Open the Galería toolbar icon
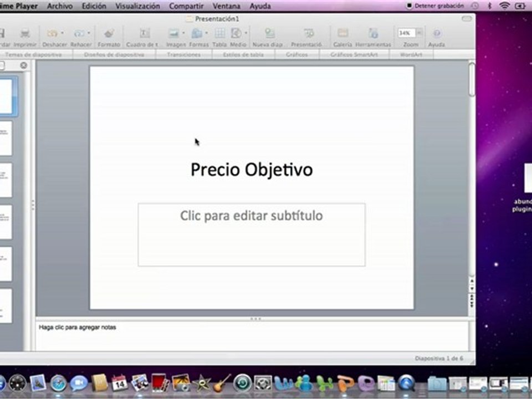 click(342, 33)
